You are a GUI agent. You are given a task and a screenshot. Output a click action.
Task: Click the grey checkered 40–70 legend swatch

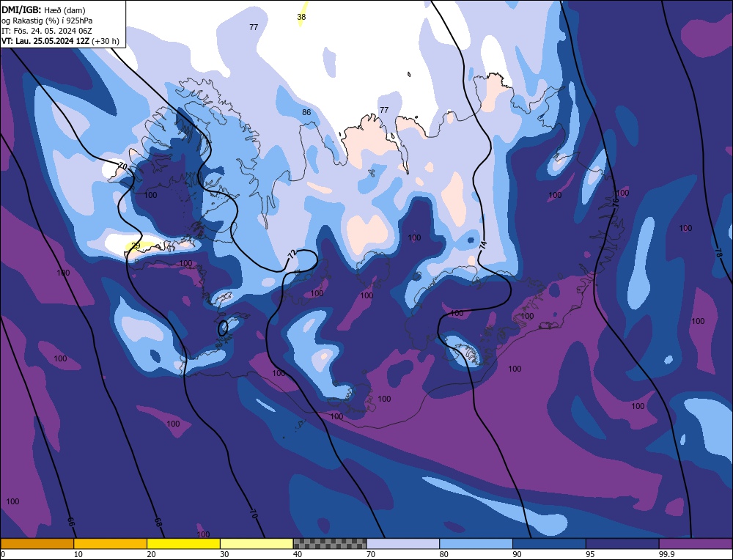coord(330,544)
